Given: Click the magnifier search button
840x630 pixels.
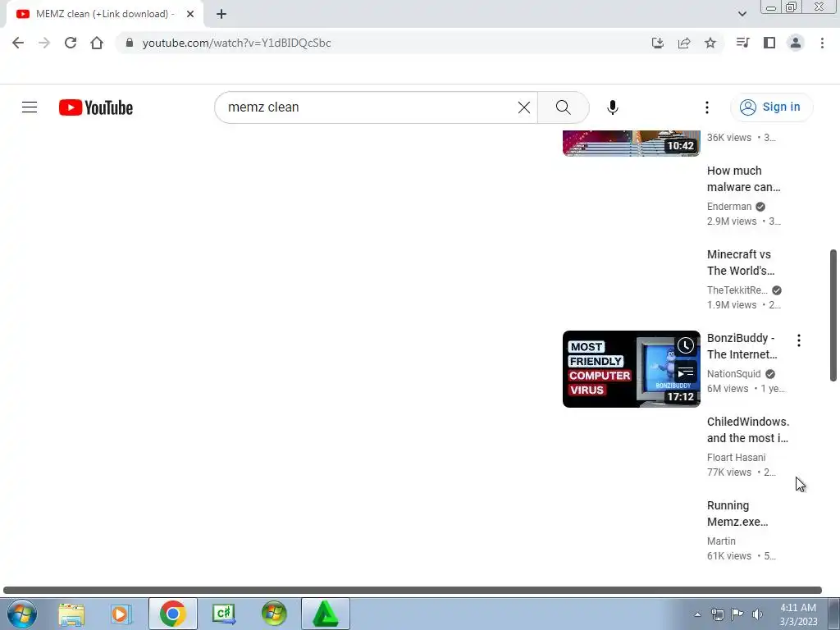Looking at the screenshot, I should (x=563, y=107).
